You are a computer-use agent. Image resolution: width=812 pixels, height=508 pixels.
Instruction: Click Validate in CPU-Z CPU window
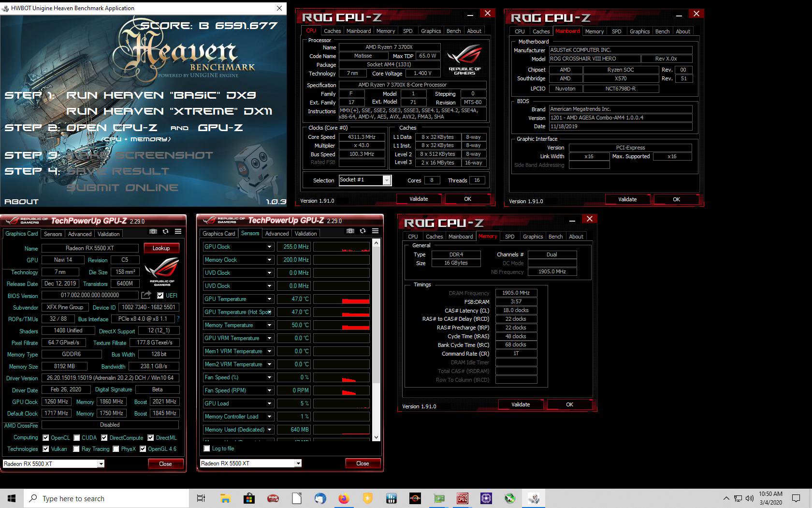click(x=419, y=199)
